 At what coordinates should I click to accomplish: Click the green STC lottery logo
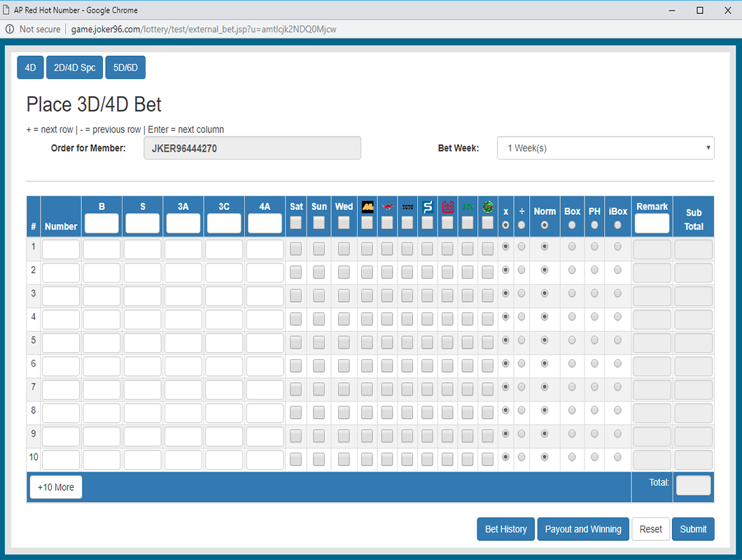coord(468,207)
